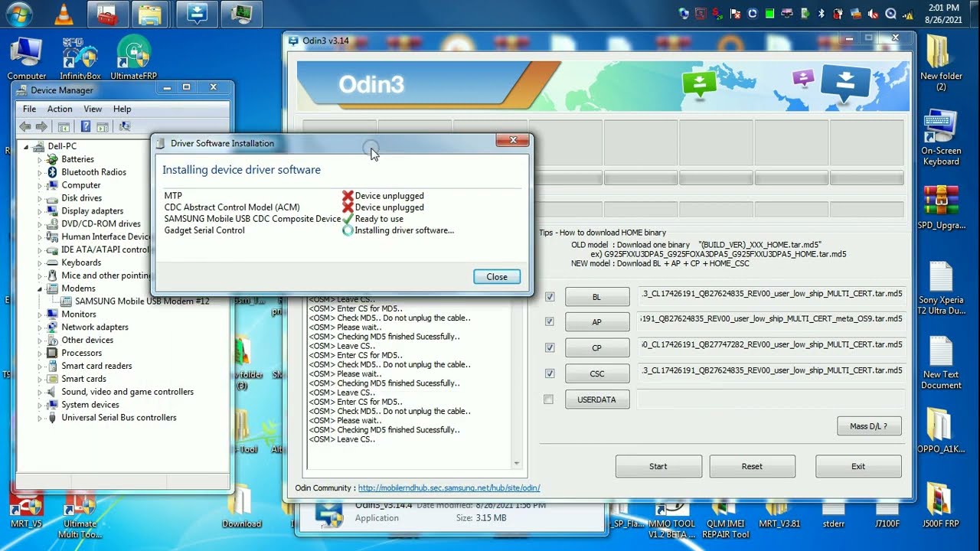Open the Computer desktop icon
Image resolution: width=980 pixels, height=551 pixels.
[26, 58]
